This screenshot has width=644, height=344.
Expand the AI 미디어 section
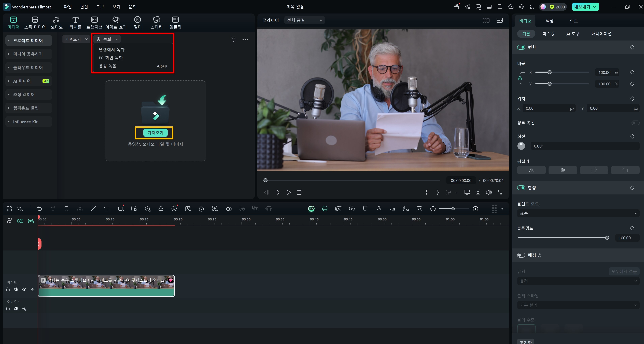[x=8, y=81]
